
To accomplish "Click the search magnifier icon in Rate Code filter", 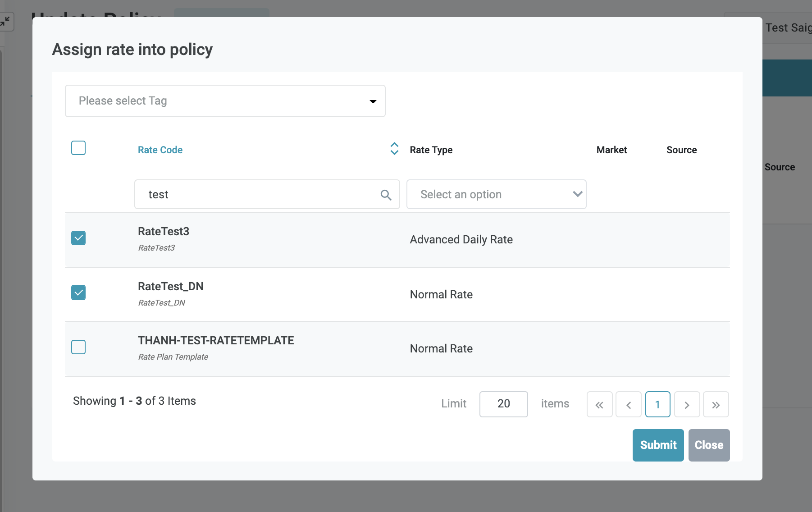I will [x=386, y=195].
